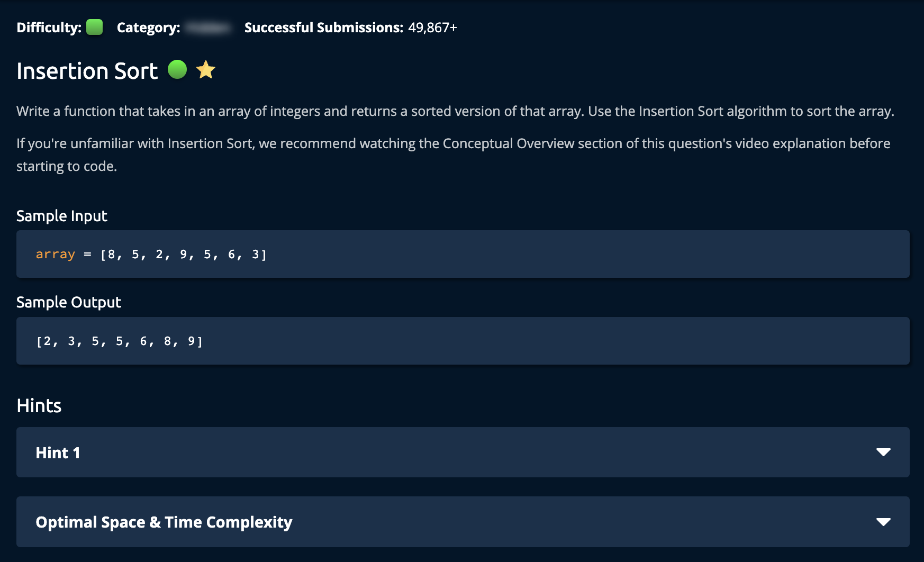Expand Hint 1 using its arrow
Screen dimensions: 924x562
coord(883,452)
